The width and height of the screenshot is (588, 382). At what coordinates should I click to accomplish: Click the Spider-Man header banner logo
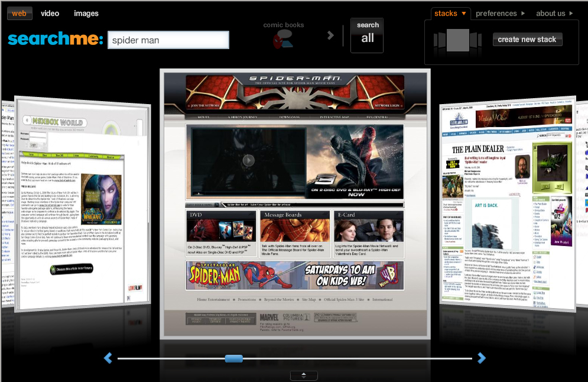(295, 79)
